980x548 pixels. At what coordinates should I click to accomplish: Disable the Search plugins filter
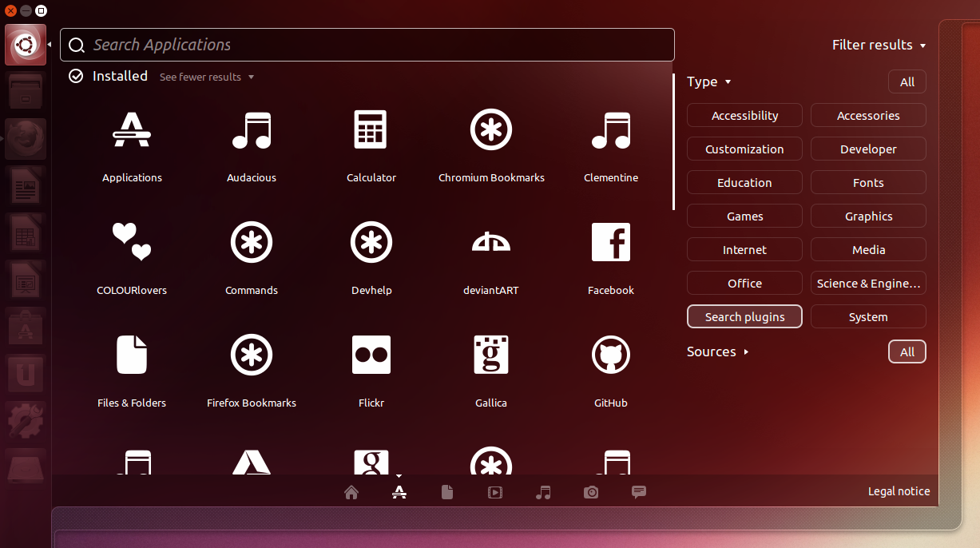pos(744,316)
